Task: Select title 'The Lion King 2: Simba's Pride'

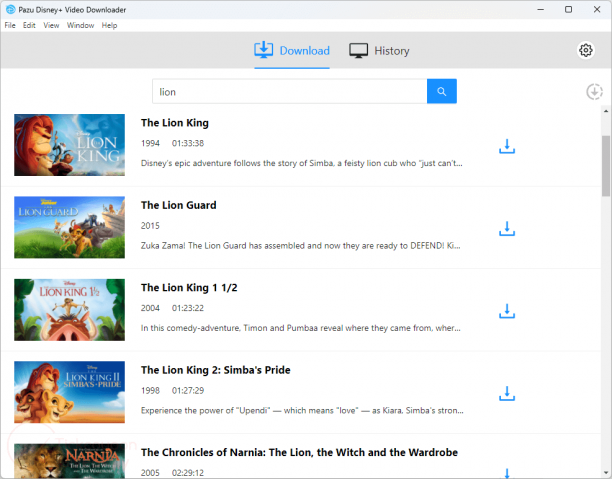Action: [x=215, y=370]
